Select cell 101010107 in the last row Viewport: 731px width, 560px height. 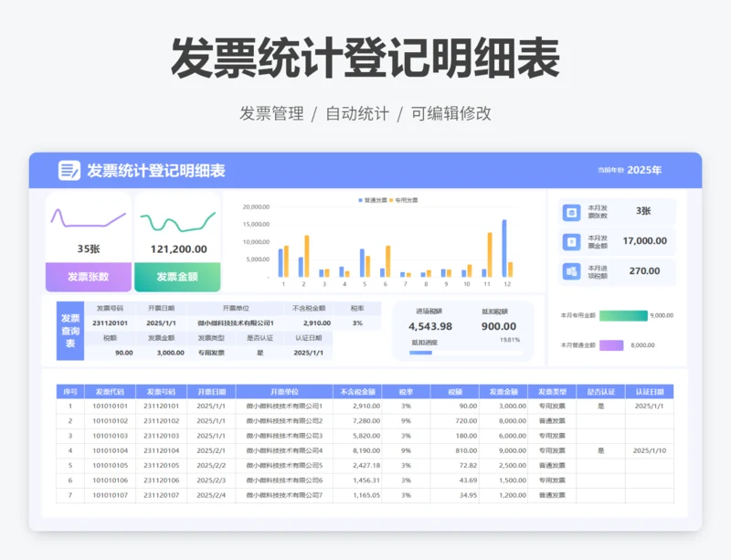(110, 495)
